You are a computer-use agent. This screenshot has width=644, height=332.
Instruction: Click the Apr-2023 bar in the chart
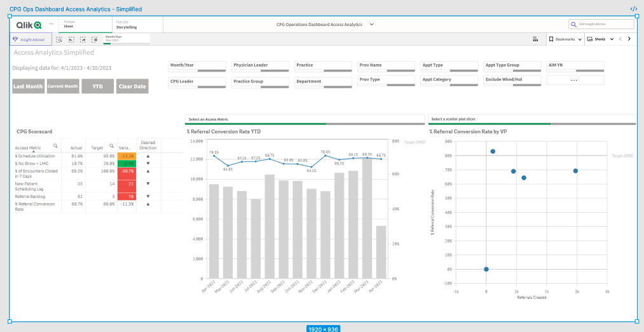[381, 252]
